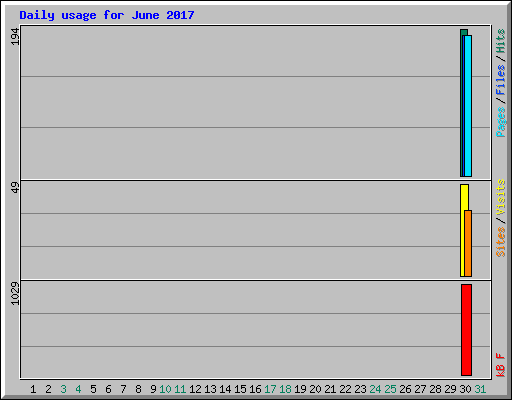The width and height of the screenshot is (512, 400).
Task: Click day 28 on the x-axis
Action: (x=435, y=389)
